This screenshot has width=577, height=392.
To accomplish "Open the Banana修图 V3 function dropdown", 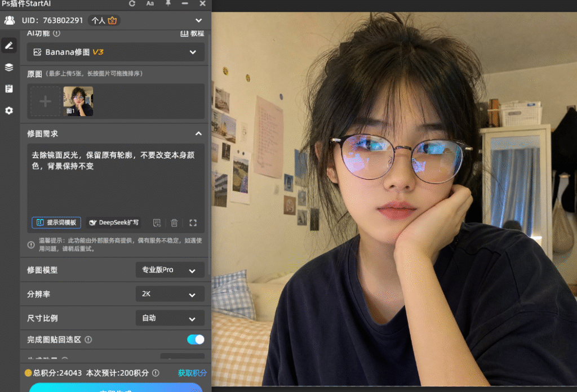I will tap(116, 52).
